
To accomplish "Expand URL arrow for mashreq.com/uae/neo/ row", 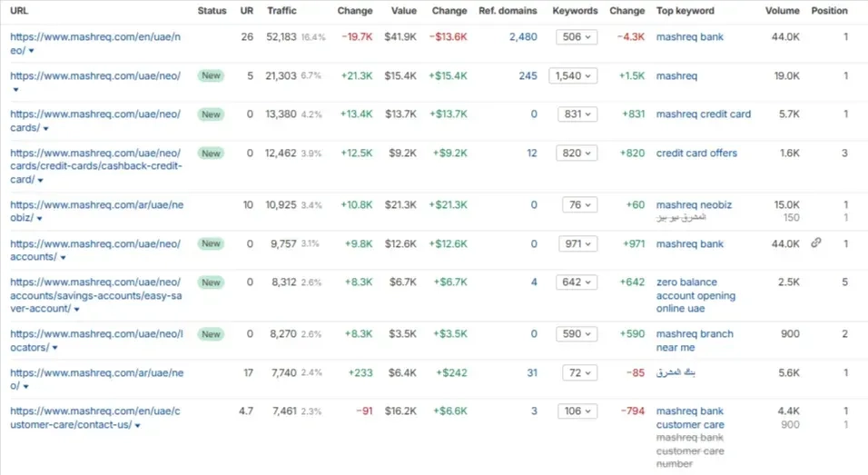I will 15,90.
